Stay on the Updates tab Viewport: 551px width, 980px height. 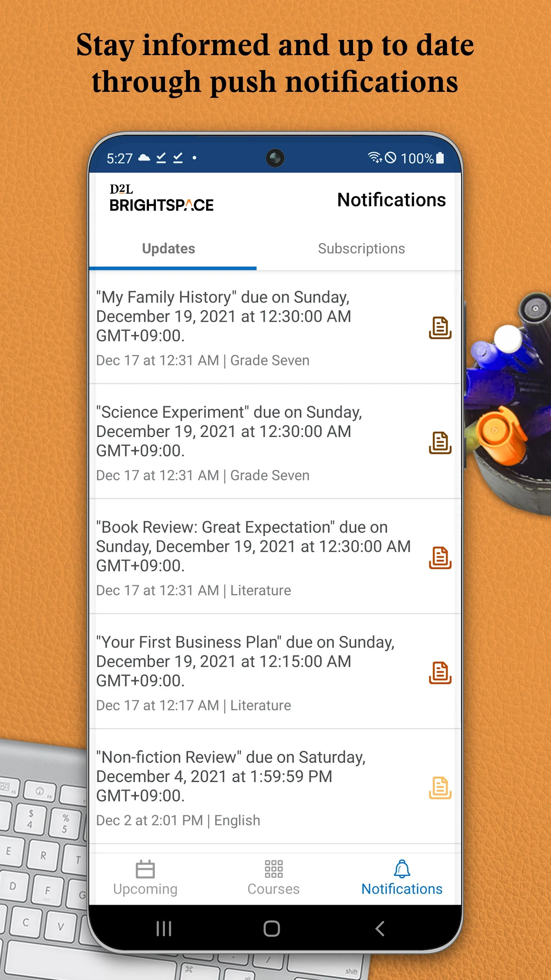[x=168, y=249]
